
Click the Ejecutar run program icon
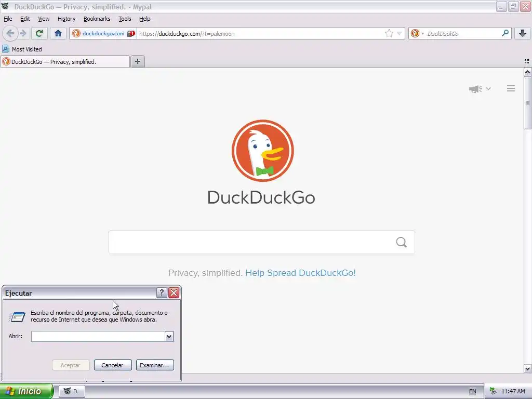17,316
